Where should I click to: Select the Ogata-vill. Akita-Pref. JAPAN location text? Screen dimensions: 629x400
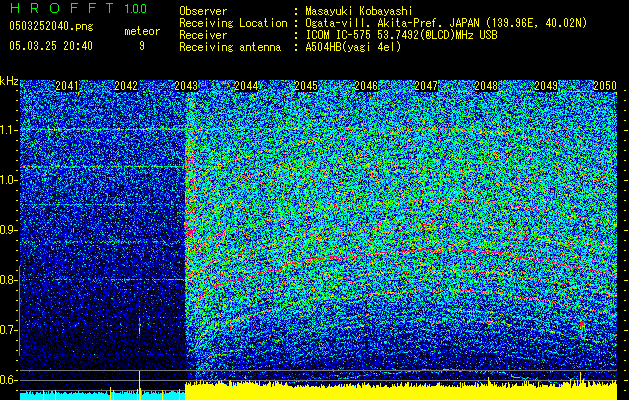[x=446, y=23]
